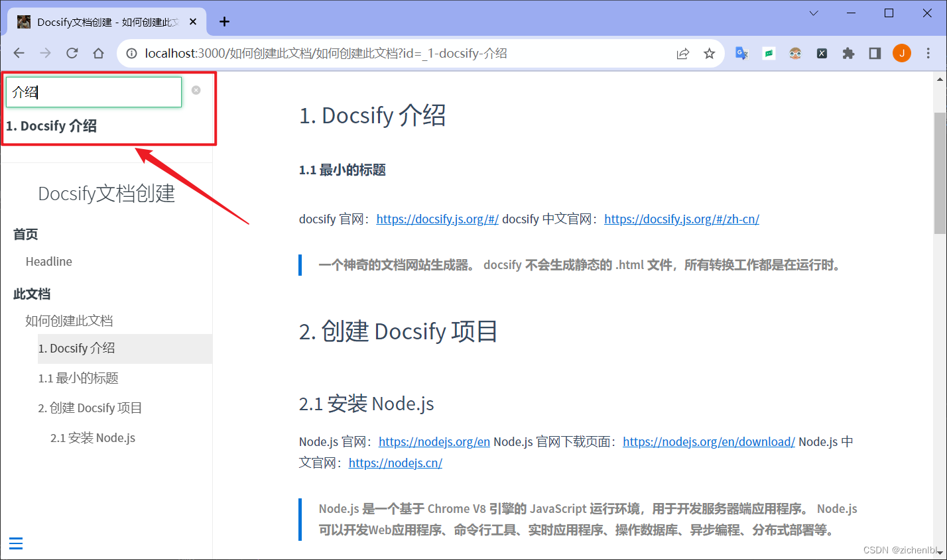
Task: Close the Docsify文档创建 tab
Action: click(x=193, y=22)
